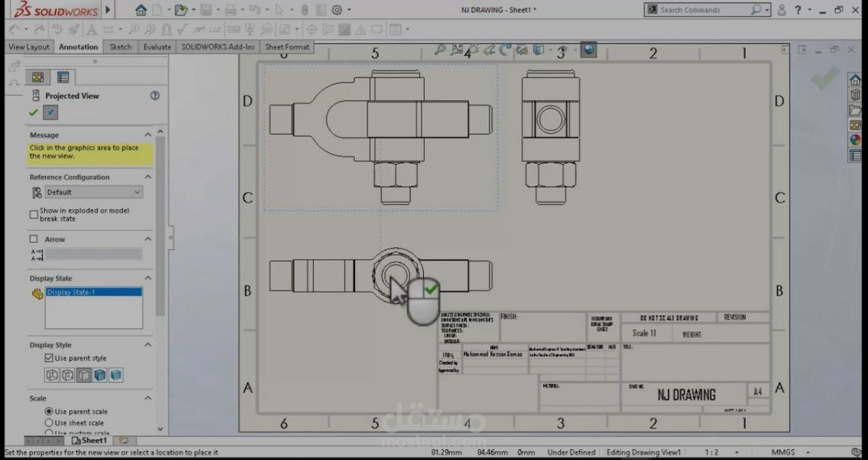Click the green checkmark to confirm Projected View
This screenshot has height=460, width=868.
click(x=33, y=113)
